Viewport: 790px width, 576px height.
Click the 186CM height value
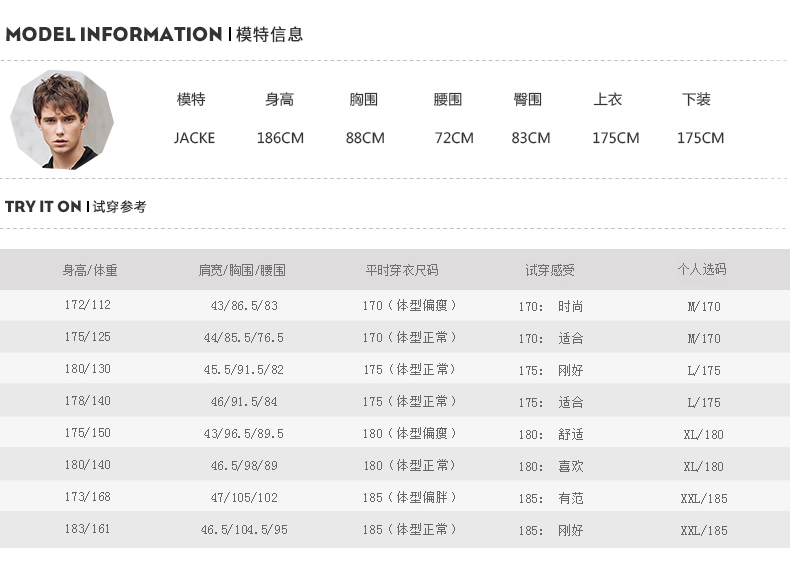click(280, 138)
